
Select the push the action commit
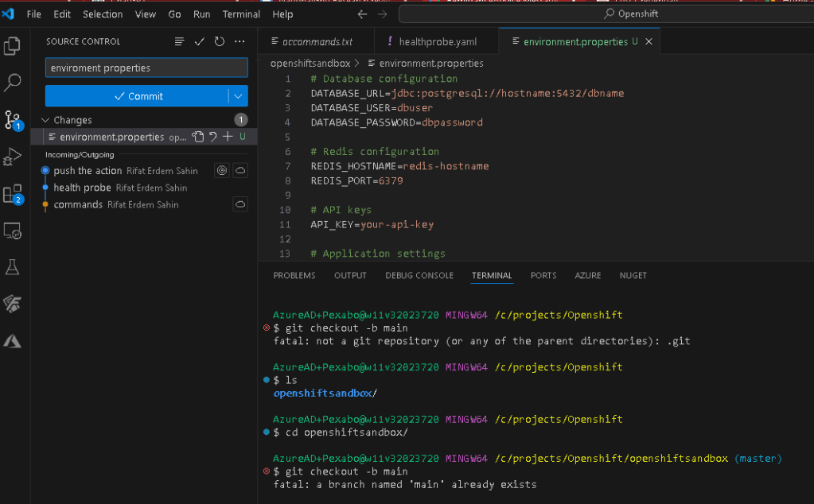point(144,171)
